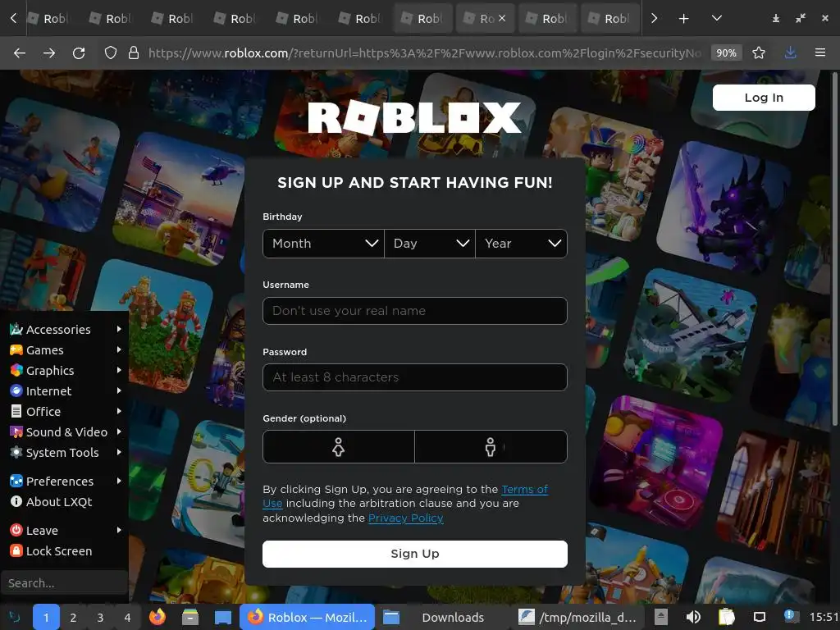
Task: Click the display tray icon
Action: pyautogui.click(x=759, y=617)
